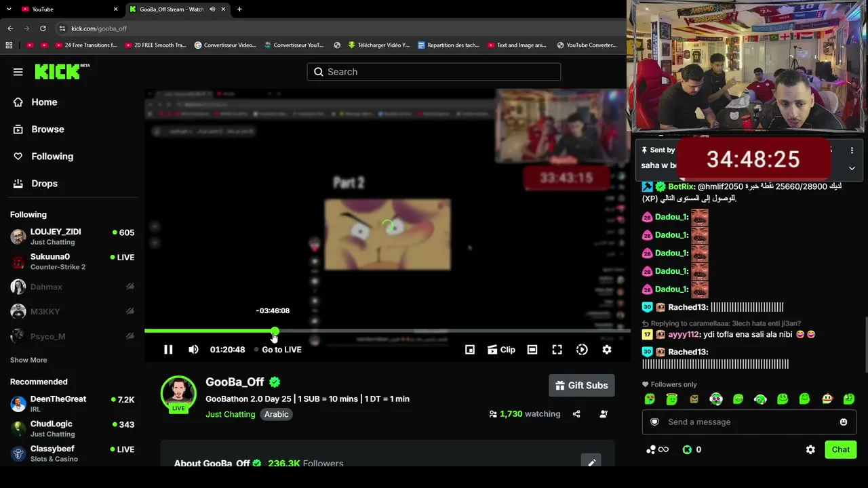The image size is (868, 488).
Task: Open DeenTheGreat recommended channel
Action: pos(73,404)
